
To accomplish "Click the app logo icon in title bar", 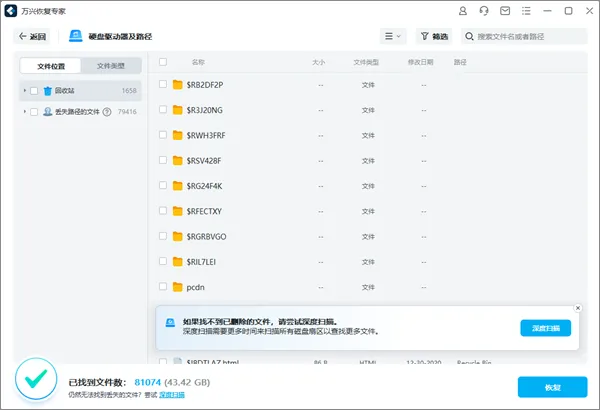I will click(11, 11).
